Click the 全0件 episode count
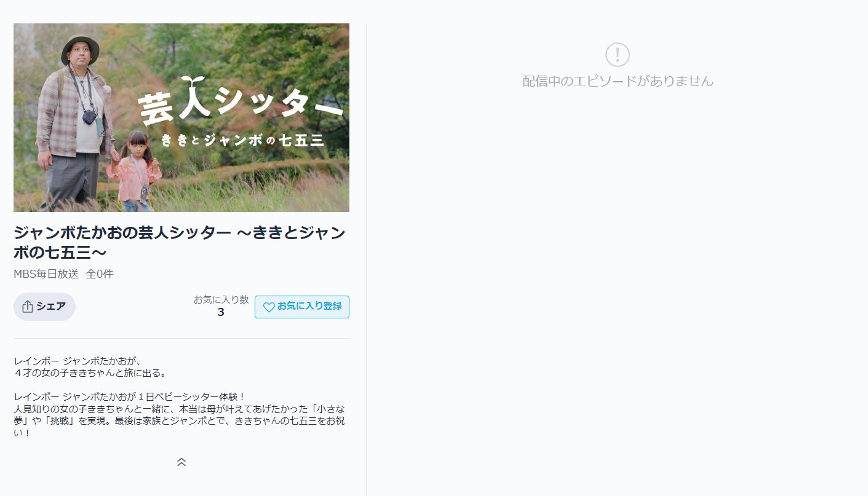Viewport: 868px width, 496px height. tap(100, 274)
